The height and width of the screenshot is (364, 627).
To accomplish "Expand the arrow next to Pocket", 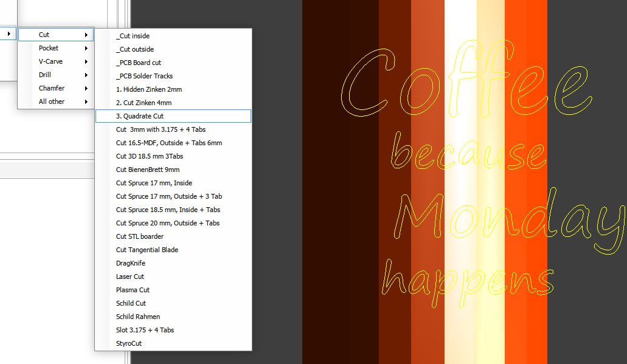I will [86, 49].
